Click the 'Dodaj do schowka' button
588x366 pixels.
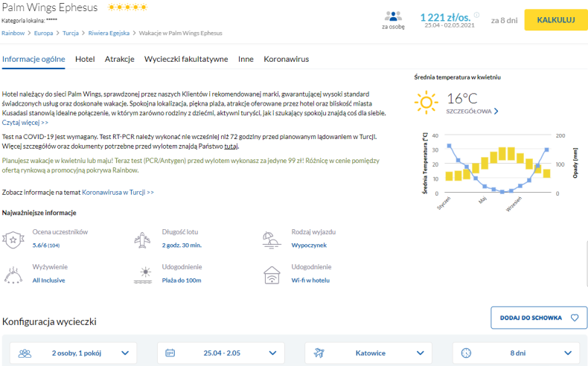tap(539, 318)
